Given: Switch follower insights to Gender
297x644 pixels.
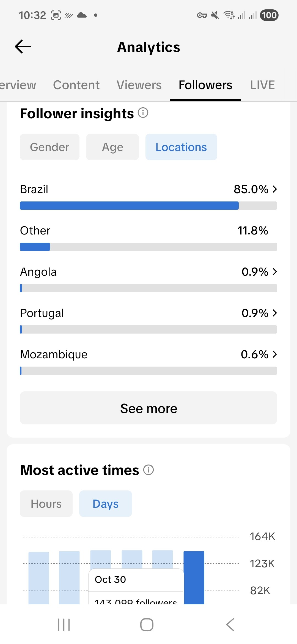Looking at the screenshot, I should (50, 147).
